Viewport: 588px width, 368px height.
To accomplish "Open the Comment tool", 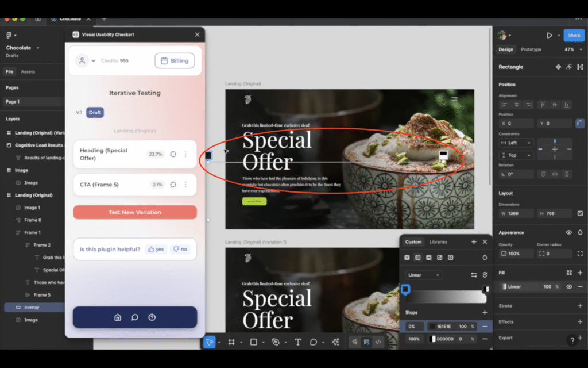I will pos(314,342).
